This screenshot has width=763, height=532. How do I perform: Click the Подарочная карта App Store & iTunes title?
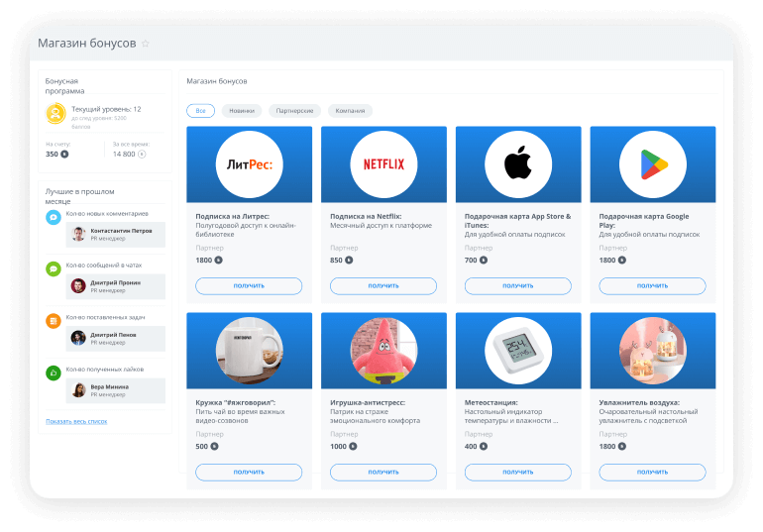[x=517, y=221]
